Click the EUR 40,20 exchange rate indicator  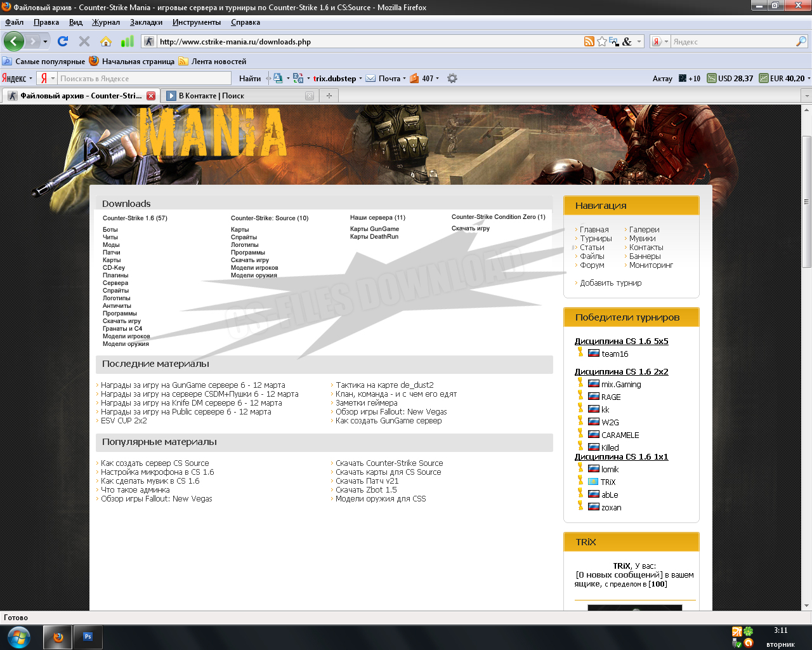[782, 78]
